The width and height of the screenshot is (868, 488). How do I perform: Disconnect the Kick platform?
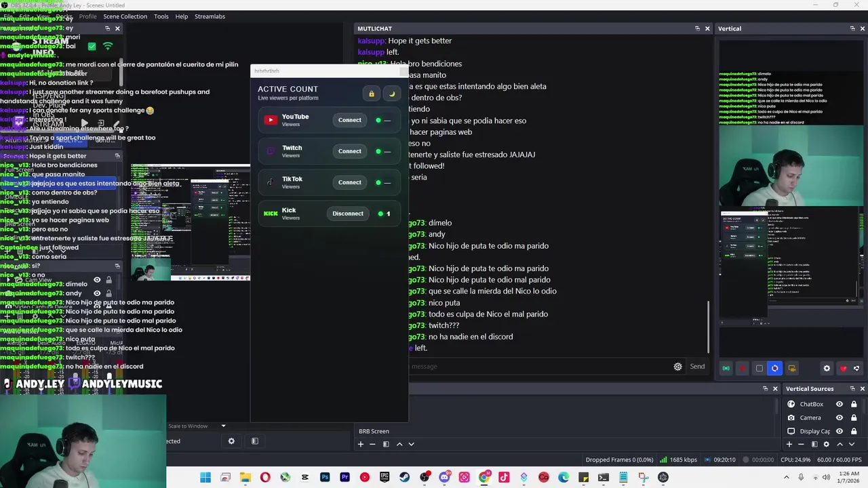point(348,213)
